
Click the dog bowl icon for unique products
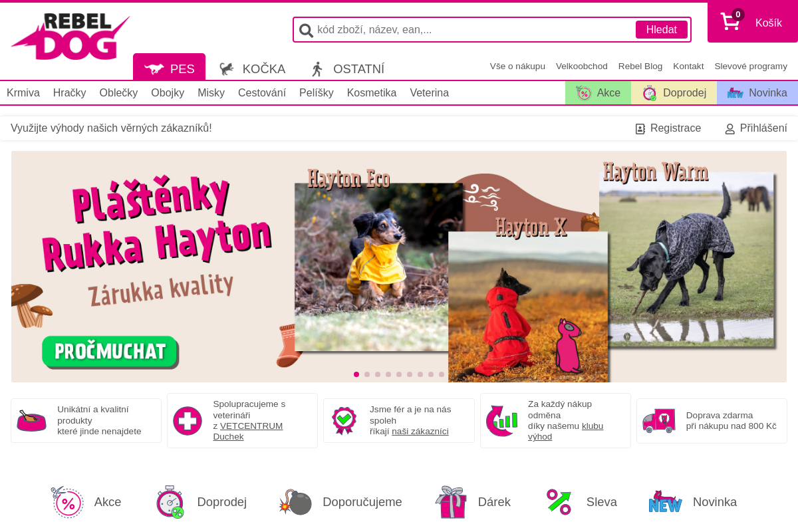coord(31,420)
